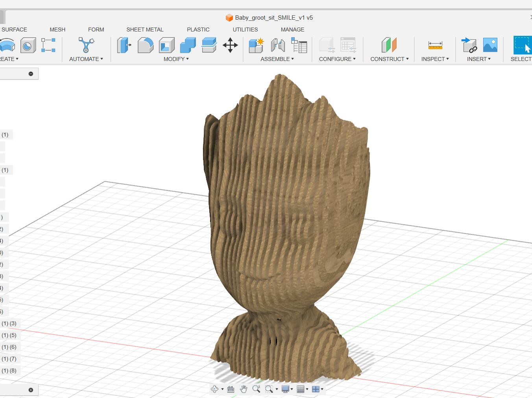This screenshot has height=398, width=532.
Task: Click the Insert Canvas image icon
Action: pyautogui.click(x=490, y=45)
